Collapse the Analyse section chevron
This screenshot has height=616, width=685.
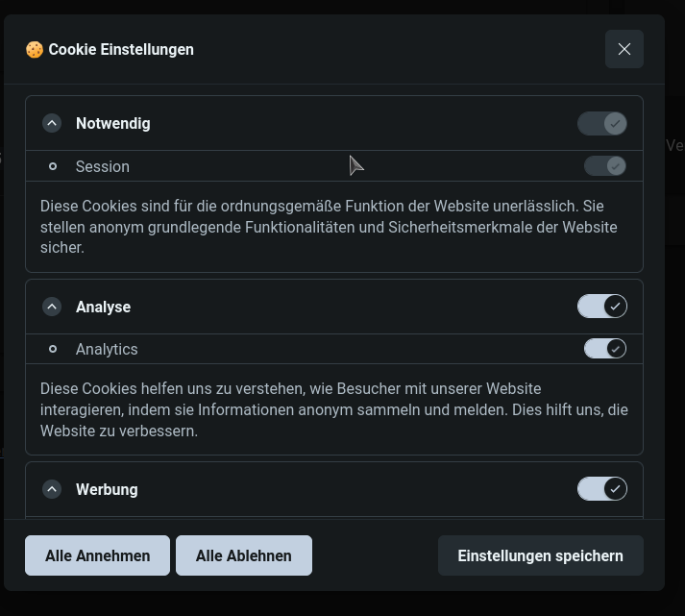pyautogui.click(x=52, y=307)
